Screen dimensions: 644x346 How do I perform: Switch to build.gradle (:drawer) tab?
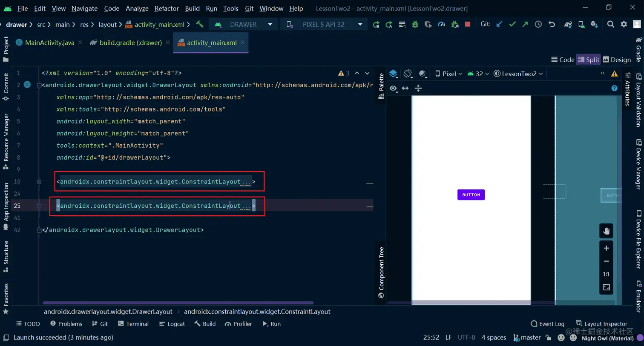point(130,43)
